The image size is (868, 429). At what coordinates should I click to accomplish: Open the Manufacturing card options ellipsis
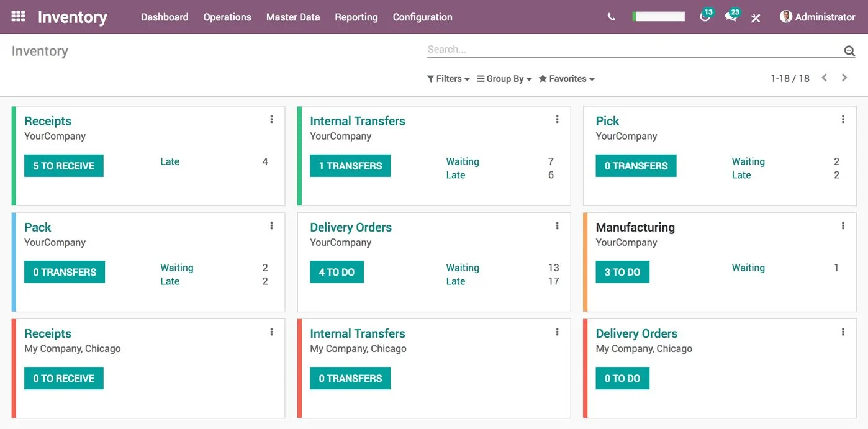pyautogui.click(x=843, y=225)
